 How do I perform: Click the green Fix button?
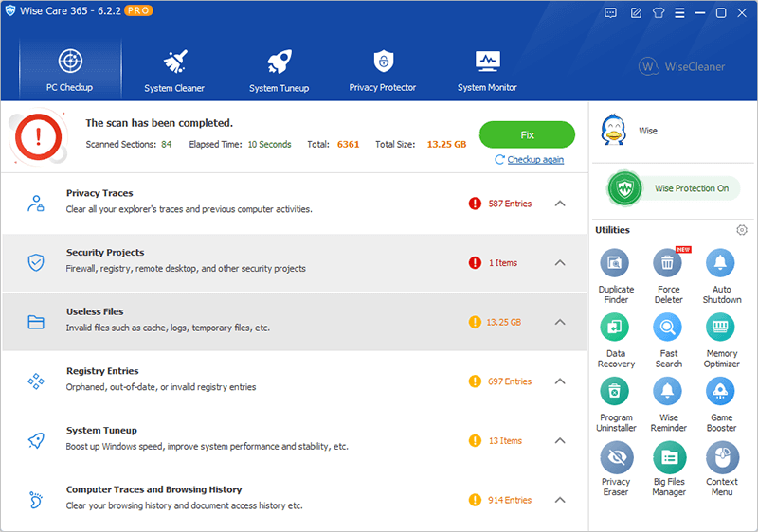click(527, 134)
